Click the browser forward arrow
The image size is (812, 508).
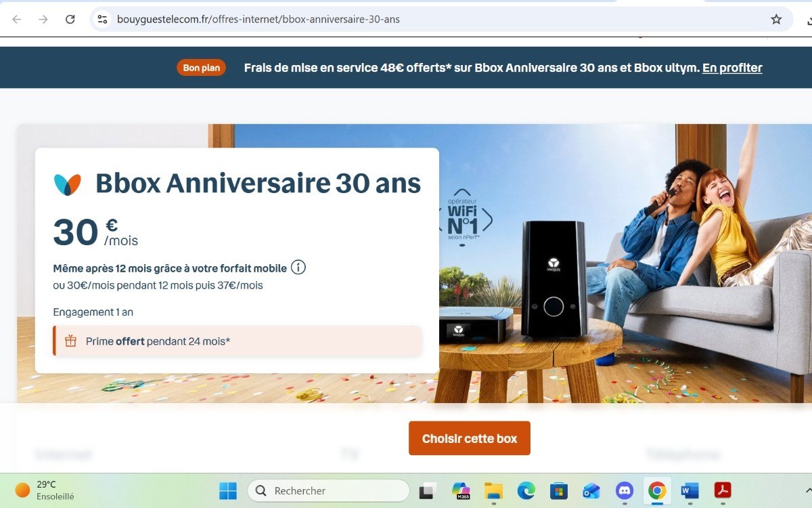pos(43,19)
